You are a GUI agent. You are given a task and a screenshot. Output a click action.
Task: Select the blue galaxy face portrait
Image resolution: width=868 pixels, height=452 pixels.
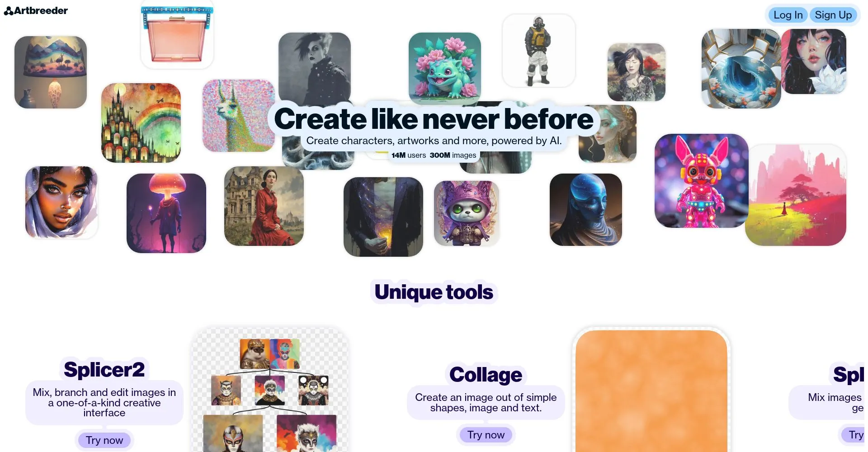586,210
